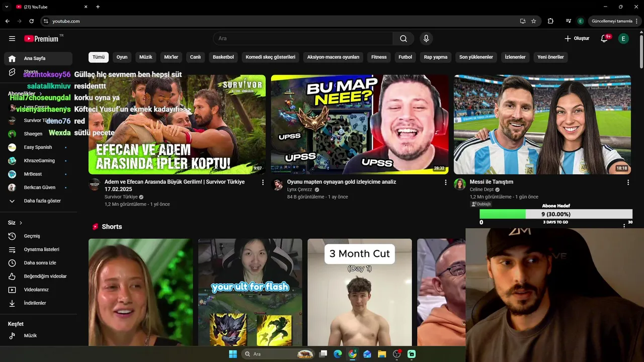Open the 3 Month Cut short
Screen dimensions: 644x362
tap(360, 292)
